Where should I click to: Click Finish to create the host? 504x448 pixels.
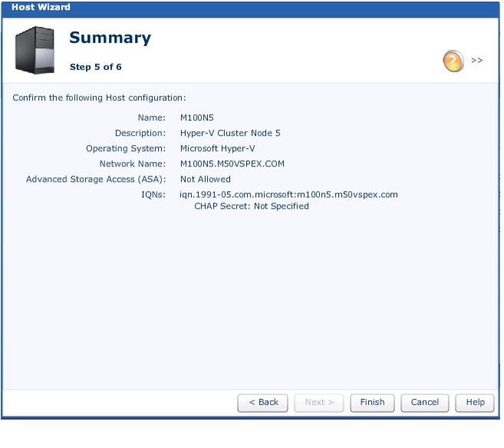coord(372,403)
